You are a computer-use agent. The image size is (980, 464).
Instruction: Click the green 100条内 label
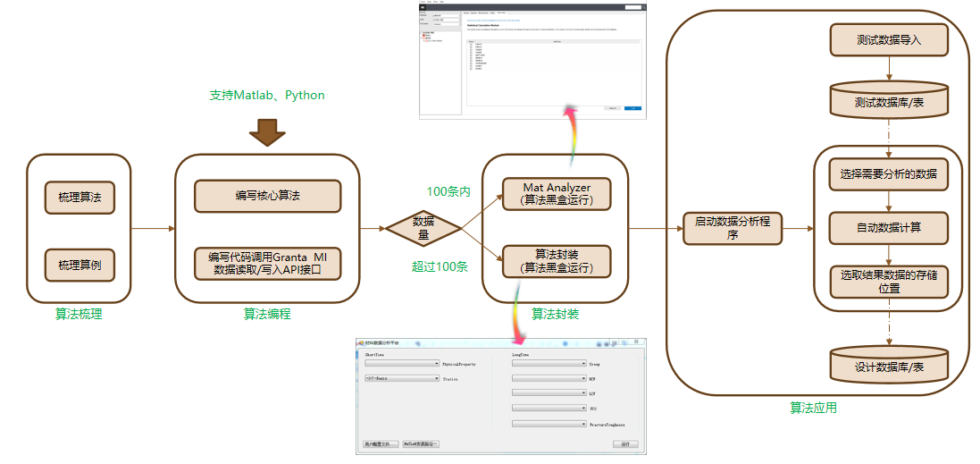[x=448, y=191]
